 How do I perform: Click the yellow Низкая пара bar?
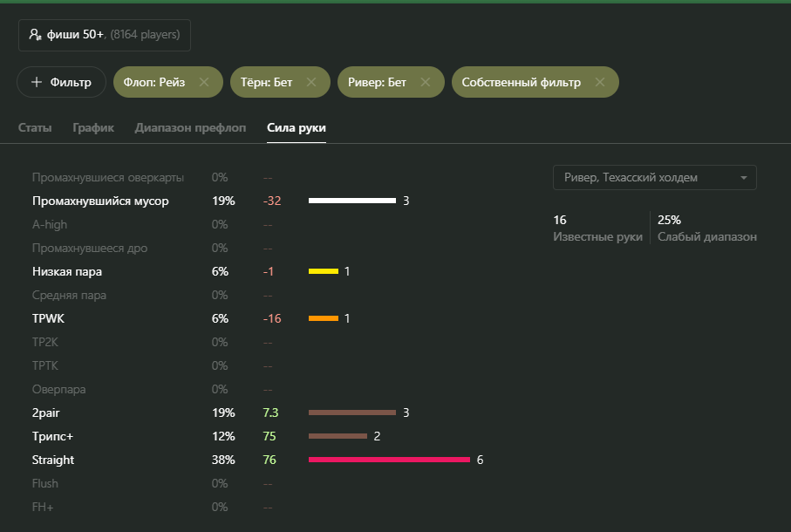coord(323,271)
